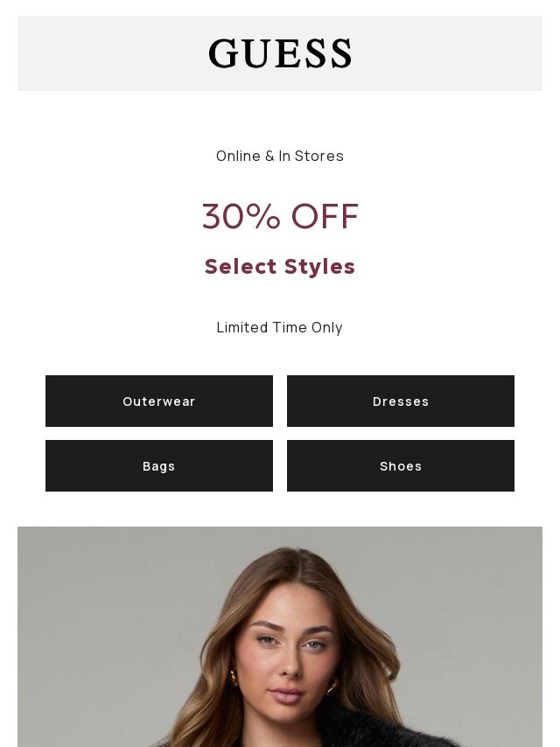Click the word Styles under the discount
The width and height of the screenshot is (560, 747).
tap(320, 266)
